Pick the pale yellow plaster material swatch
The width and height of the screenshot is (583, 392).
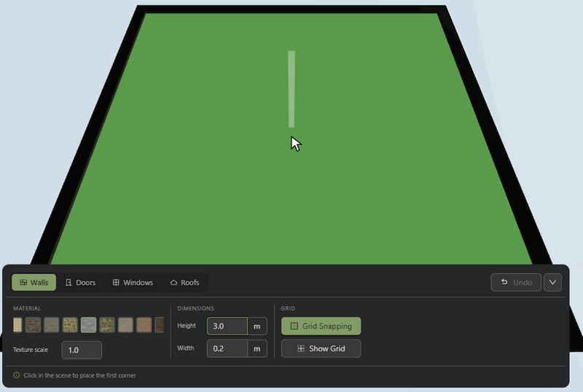17,325
